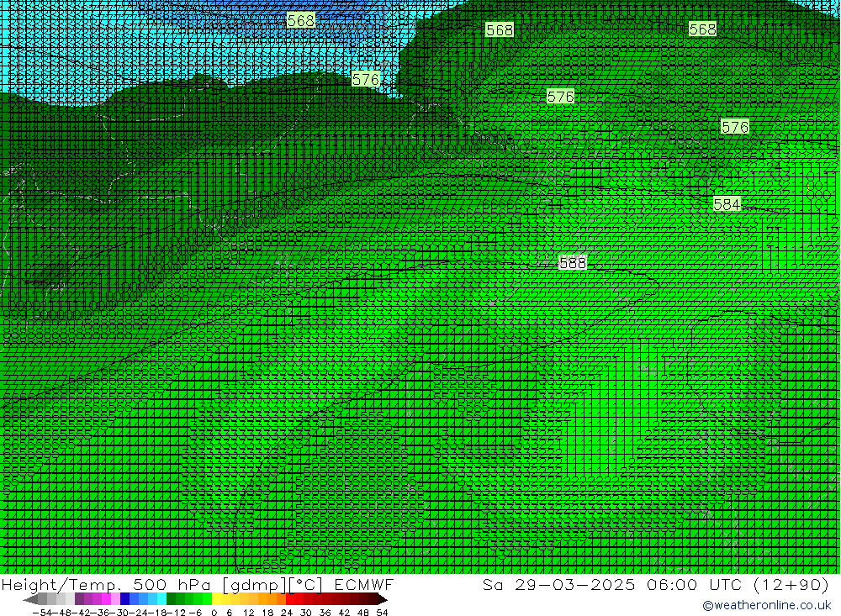The width and height of the screenshot is (841, 616).
Task: Click the grey left arrow end of color scale
Action: pyautogui.click(x=30, y=600)
